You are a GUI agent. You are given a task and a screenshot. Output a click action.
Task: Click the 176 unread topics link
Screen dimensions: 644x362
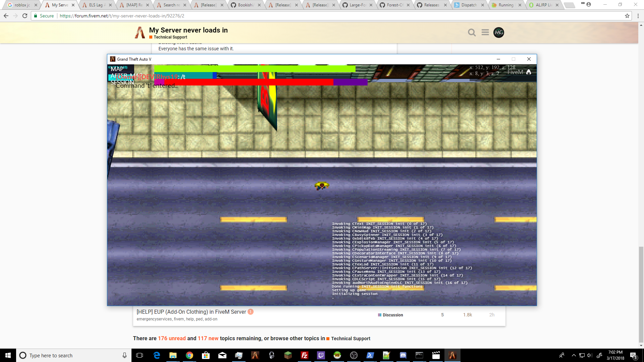(172, 339)
